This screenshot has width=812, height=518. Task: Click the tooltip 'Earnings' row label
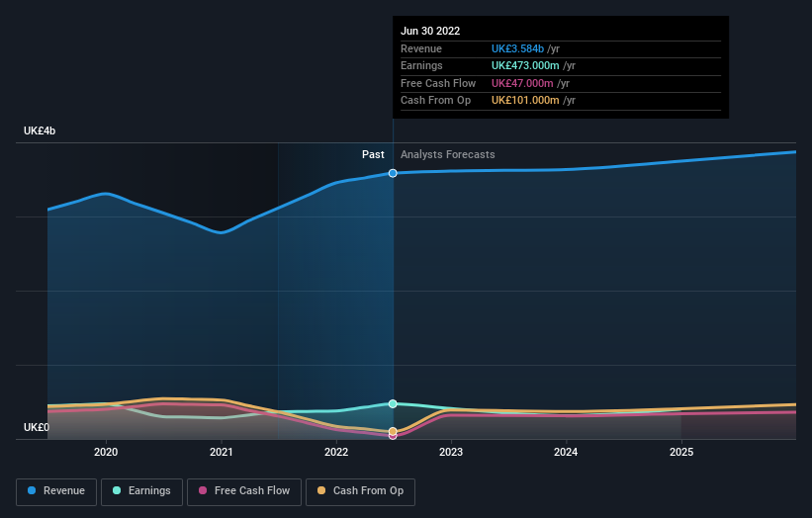coord(421,65)
